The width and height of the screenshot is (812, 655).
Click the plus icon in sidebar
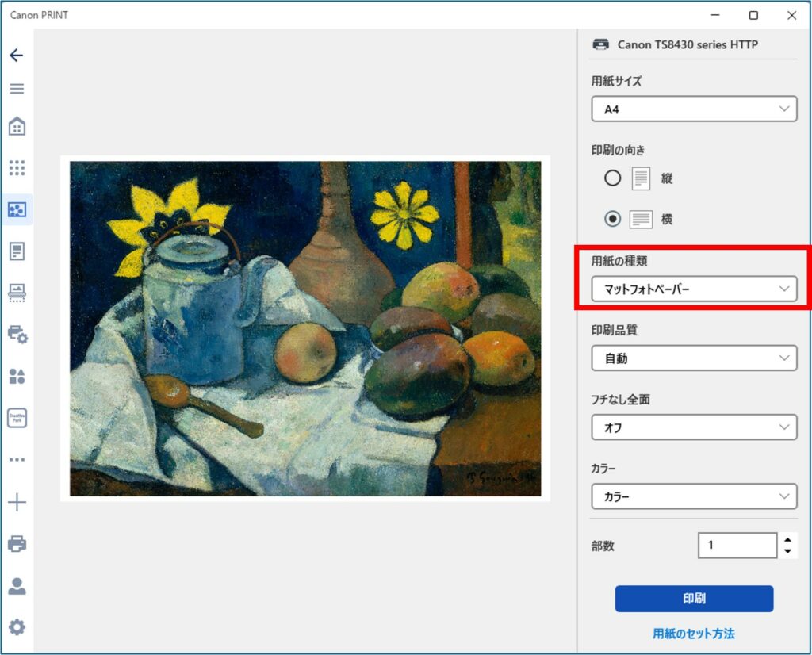(17, 502)
